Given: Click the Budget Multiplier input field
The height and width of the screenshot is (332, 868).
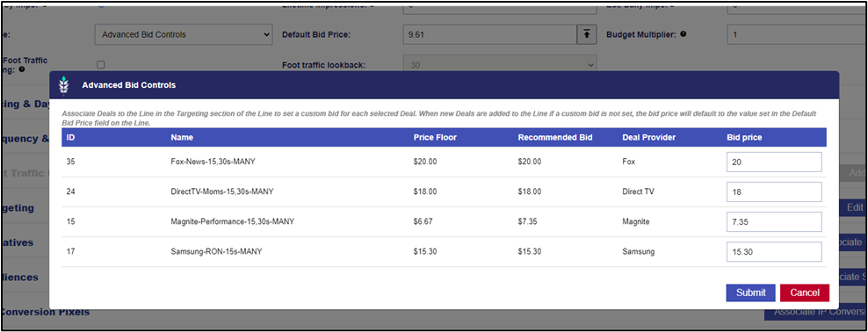Looking at the screenshot, I should 797,34.
